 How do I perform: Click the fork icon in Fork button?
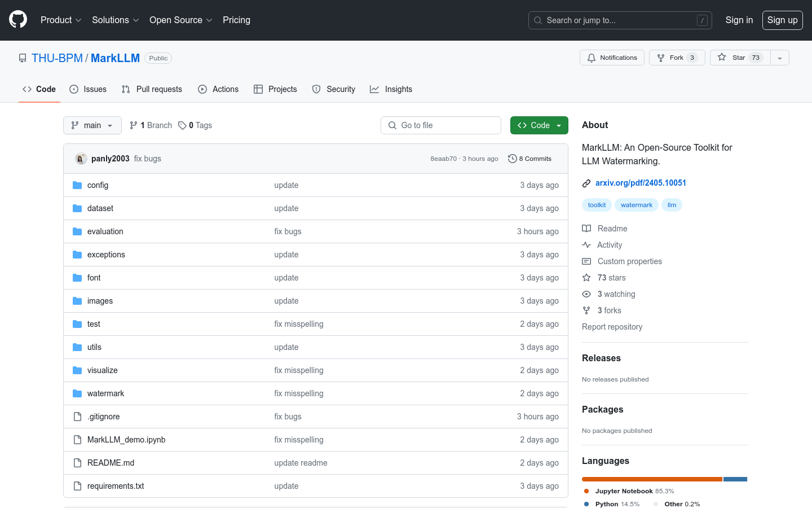click(x=661, y=58)
